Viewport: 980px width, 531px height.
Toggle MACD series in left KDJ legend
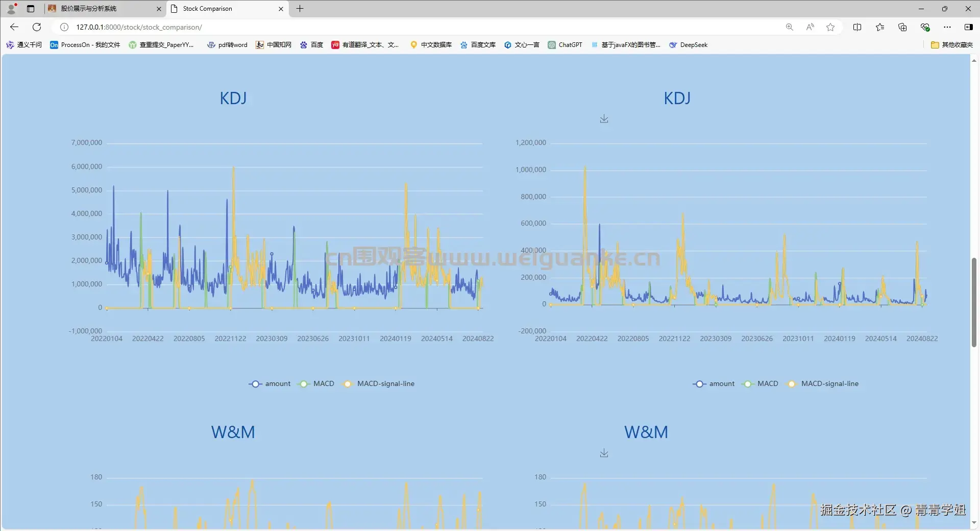[316, 383]
